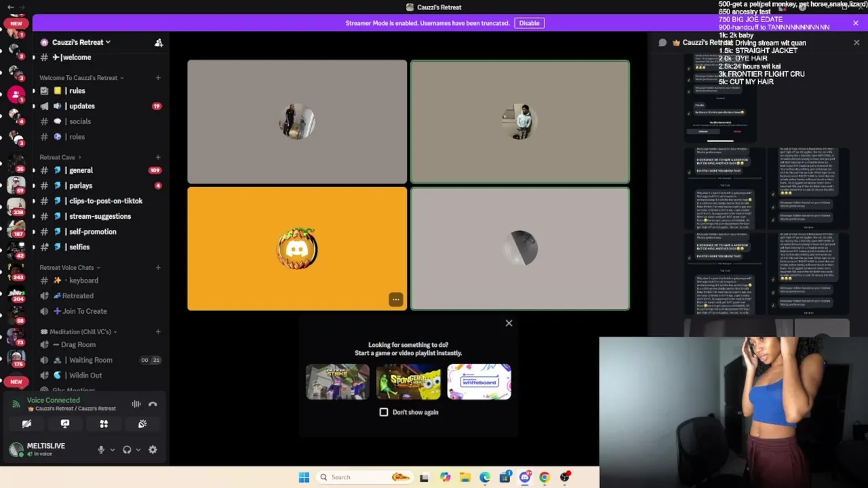Launch the SpongeBob activity thumbnail
The height and width of the screenshot is (488, 868).
pyautogui.click(x=408, y=382)
